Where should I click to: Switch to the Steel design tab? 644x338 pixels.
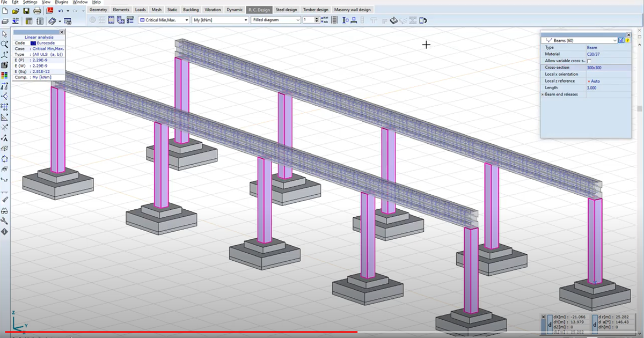click(287, 10)
